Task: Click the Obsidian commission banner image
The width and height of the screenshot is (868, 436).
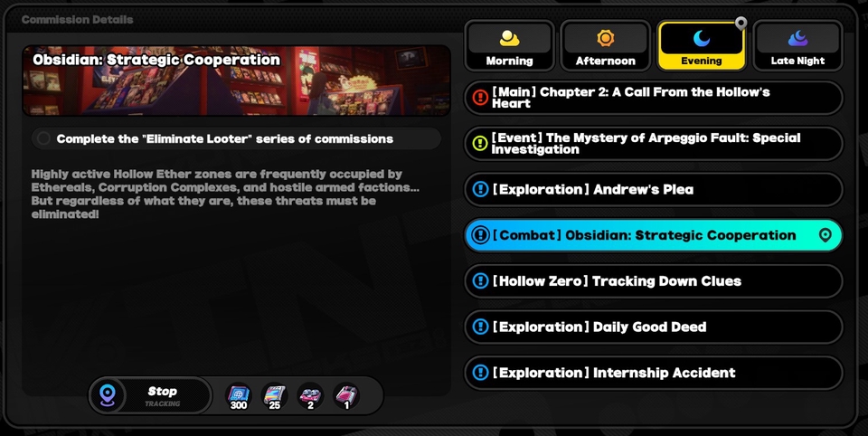Action: point(236,81)
